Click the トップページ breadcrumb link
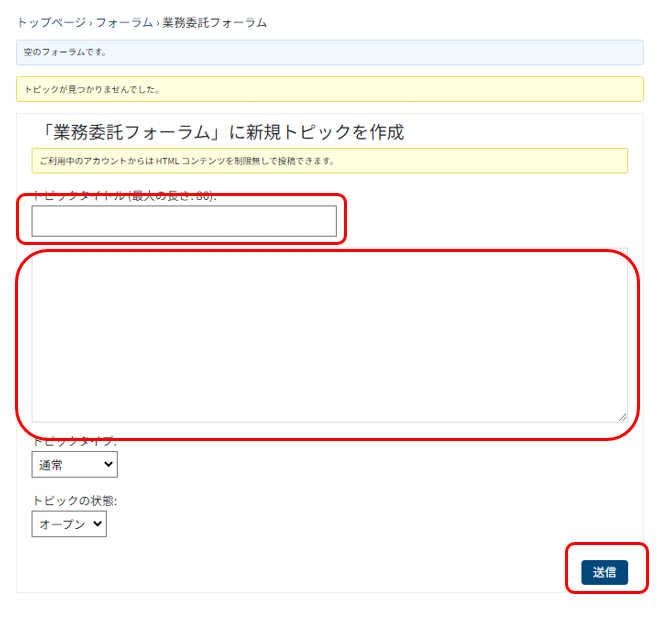663x618 pixels. [x=50, y=22]
